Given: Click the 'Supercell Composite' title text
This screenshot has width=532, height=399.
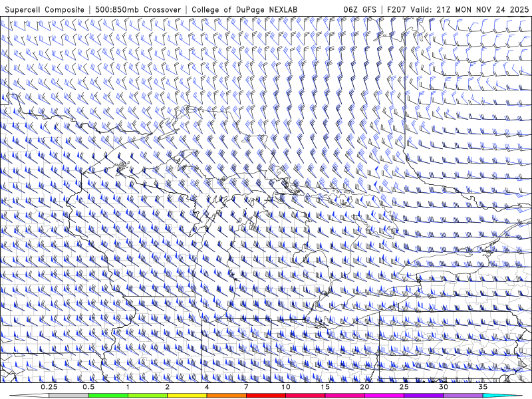Looking at the screenshot, I should coord(45,10).
